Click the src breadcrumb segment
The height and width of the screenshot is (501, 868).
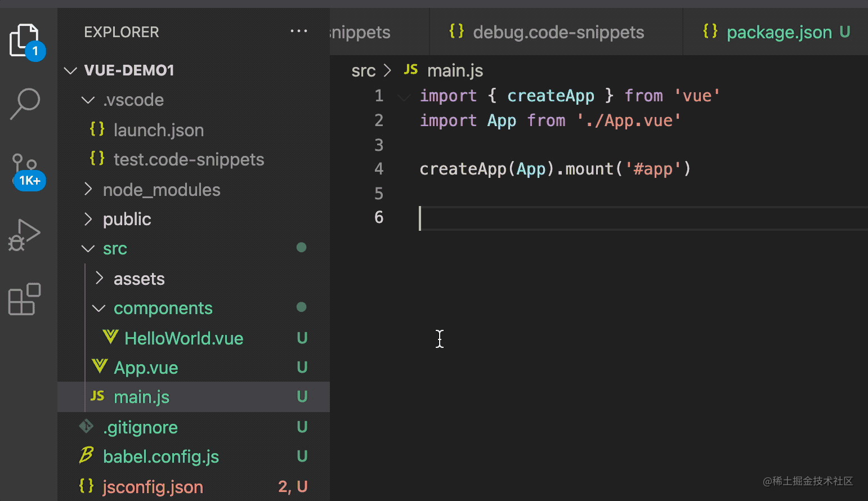pyautogui.click(x=363, y=71)
